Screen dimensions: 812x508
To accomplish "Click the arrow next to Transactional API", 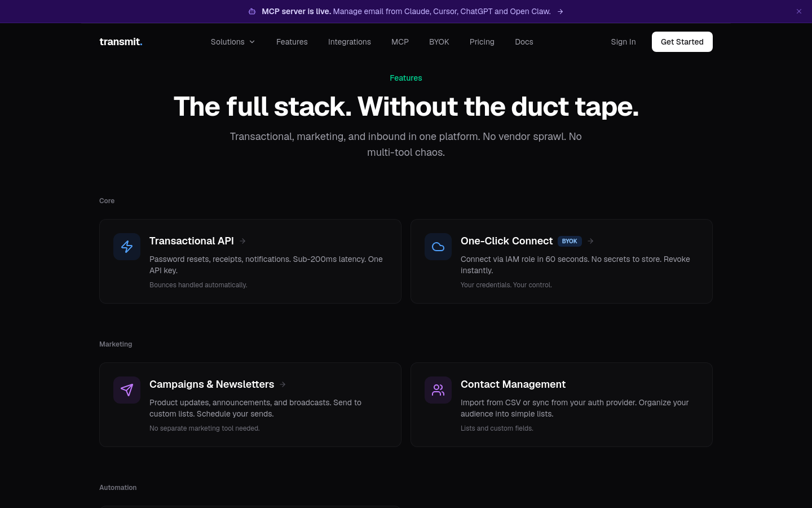I will (x=242, y=241).
